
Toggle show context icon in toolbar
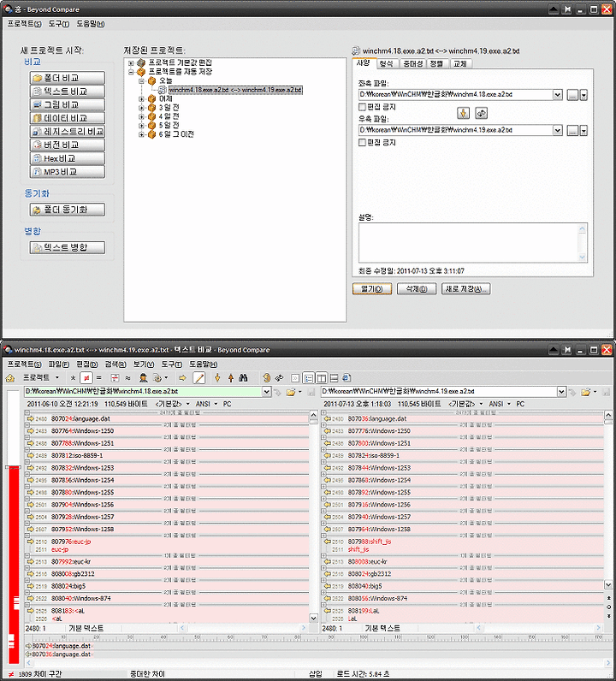click(115, 378)
